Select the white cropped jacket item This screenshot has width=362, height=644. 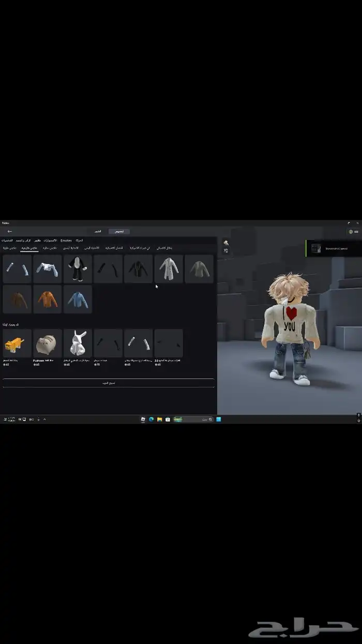point(48,268)
